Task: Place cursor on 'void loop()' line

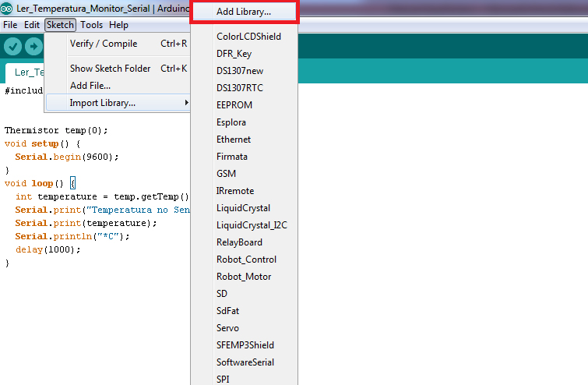Action: (x=40, y=183)
